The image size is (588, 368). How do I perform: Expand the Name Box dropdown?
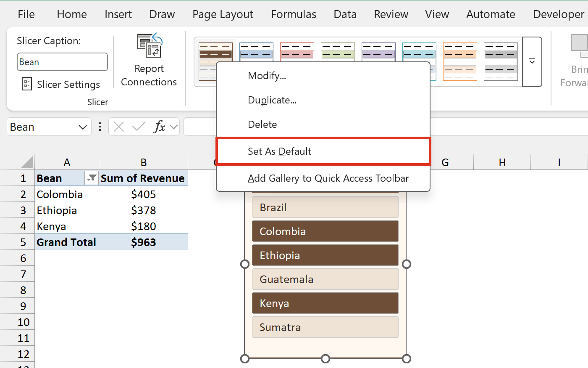click(x=83, y=127)
